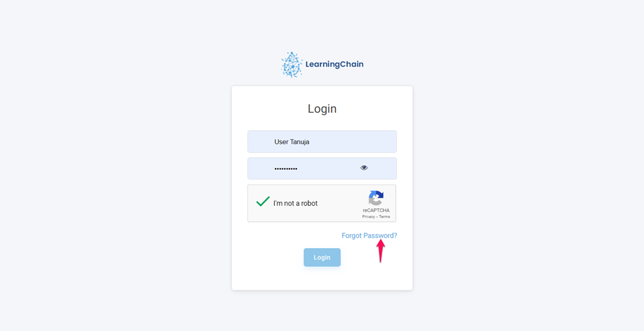The image size is (644, 331).
Task: Click the LearningChain droplet logo icon
Action: pyautogui.click(x=291, y=64)
